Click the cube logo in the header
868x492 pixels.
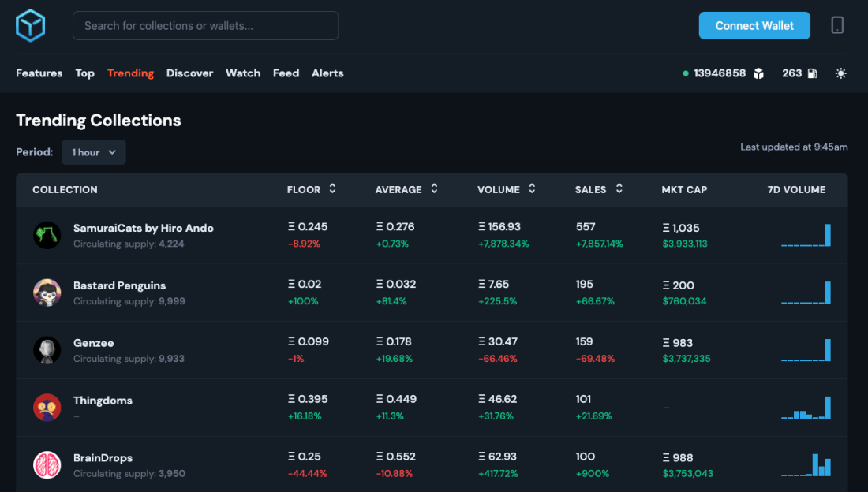[x=31, y=25]
